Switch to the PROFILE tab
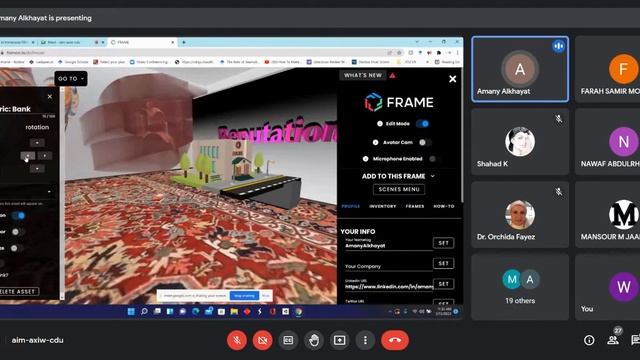 click(x=351, y=206)
